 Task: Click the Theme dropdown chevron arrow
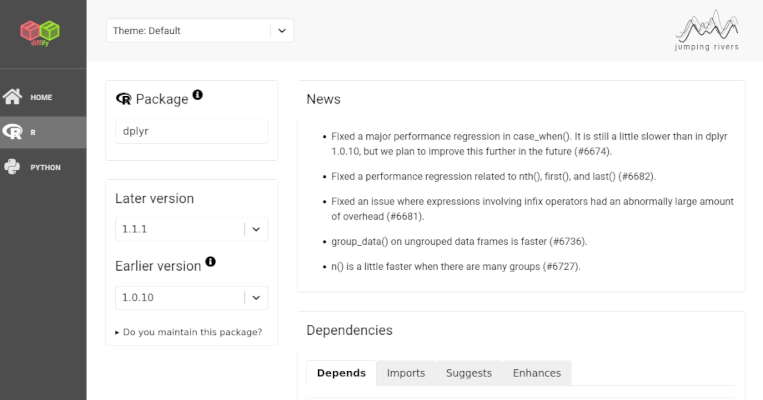[x=282, y=31]
